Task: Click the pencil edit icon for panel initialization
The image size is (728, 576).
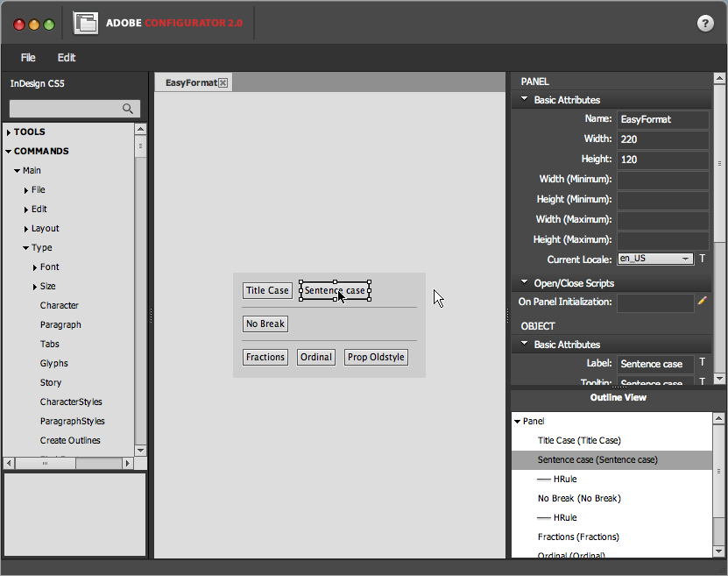Action: pos(702,301)
